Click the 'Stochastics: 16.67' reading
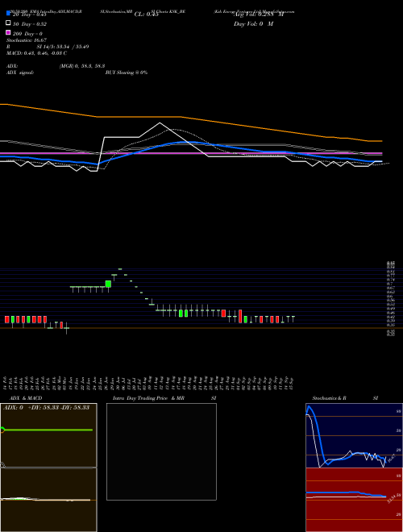This screenshot has width=403, height=532. 27,40
